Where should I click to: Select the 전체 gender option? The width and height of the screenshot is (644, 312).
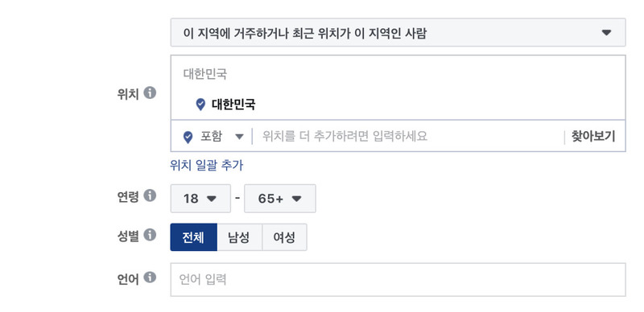(193, 237)
